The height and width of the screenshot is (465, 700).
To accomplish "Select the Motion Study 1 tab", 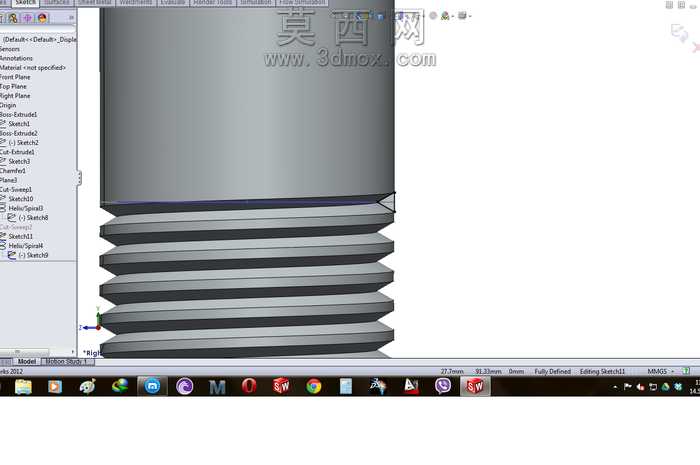I will (x=67, y=361).
